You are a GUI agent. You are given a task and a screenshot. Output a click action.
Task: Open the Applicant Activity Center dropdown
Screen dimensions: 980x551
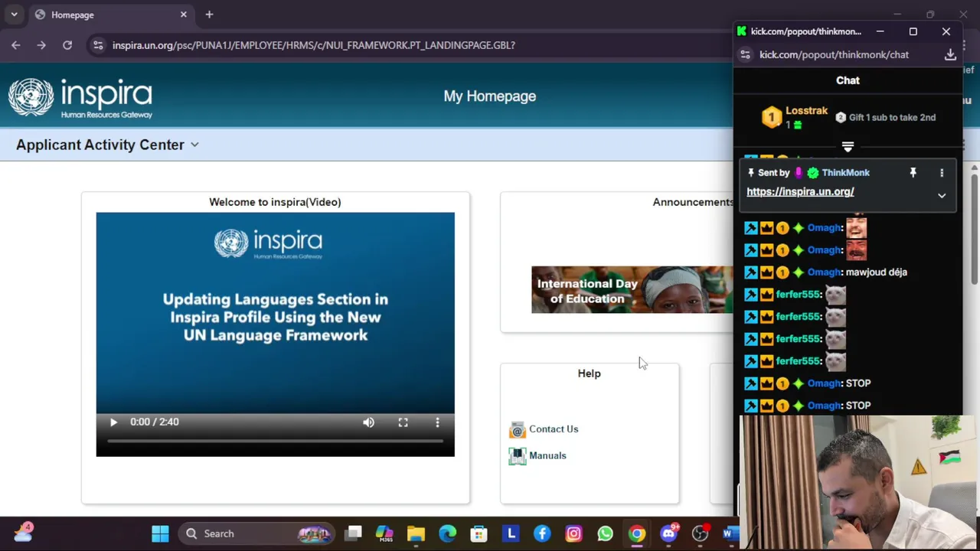coord(107,145)
